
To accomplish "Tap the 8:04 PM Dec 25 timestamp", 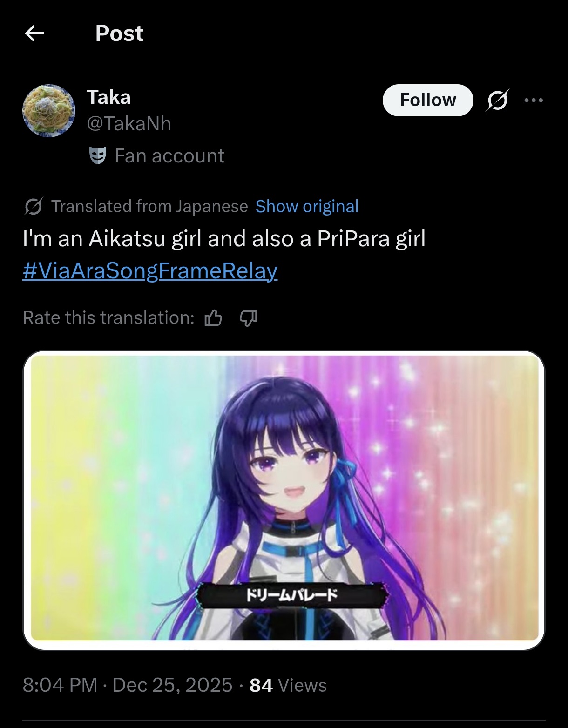I will click(127, 685).
